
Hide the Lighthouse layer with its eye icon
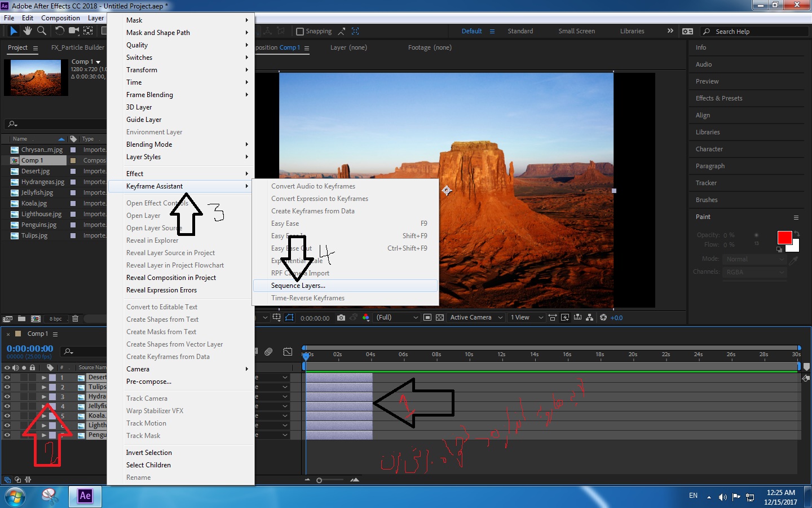(x=7, y=426)
